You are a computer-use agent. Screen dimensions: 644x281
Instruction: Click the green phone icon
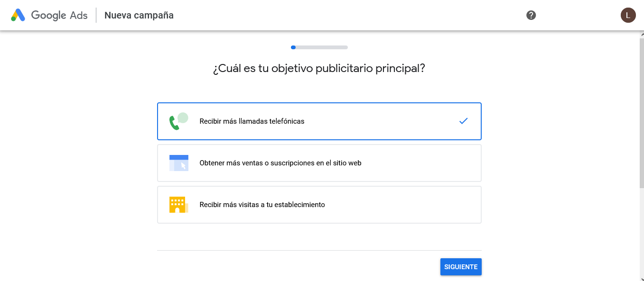tap(177, 121)
